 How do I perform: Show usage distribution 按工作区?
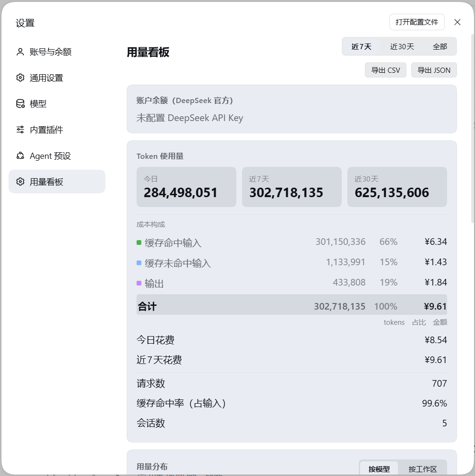click(x=423, y=469)
